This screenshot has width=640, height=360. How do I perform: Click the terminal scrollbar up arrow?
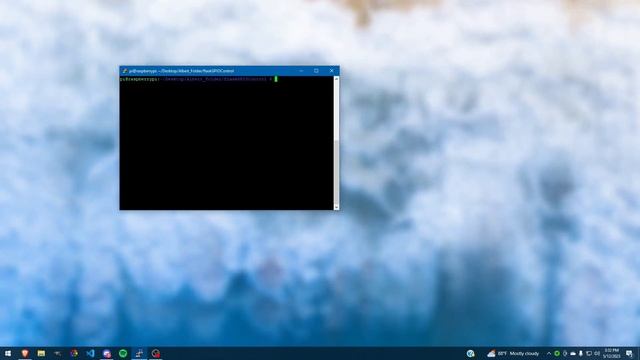coord(336,79)
